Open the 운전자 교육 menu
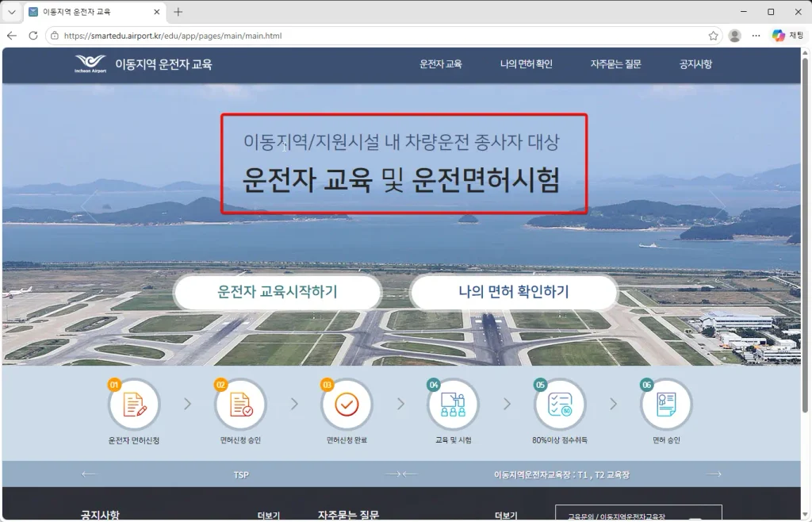This screenshot has width=812, height=522. pyautogui.click(x=441, y=64)
